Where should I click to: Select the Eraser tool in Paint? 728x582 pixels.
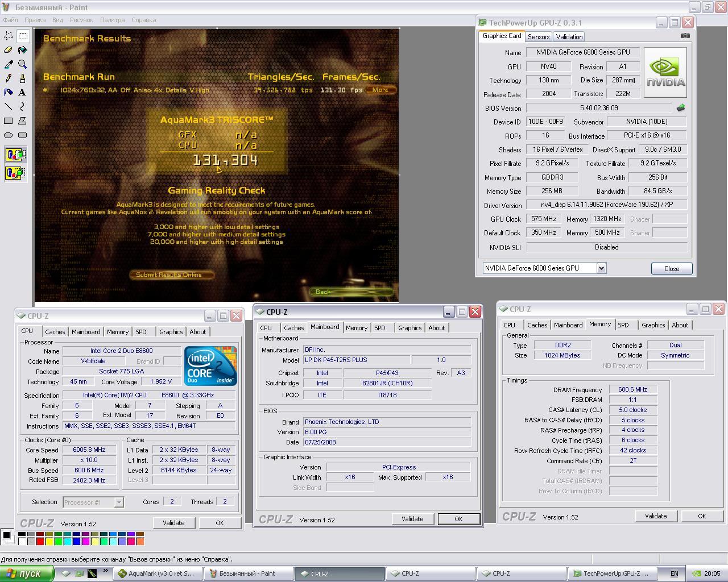pyautogui.click(x=9, y=50)
